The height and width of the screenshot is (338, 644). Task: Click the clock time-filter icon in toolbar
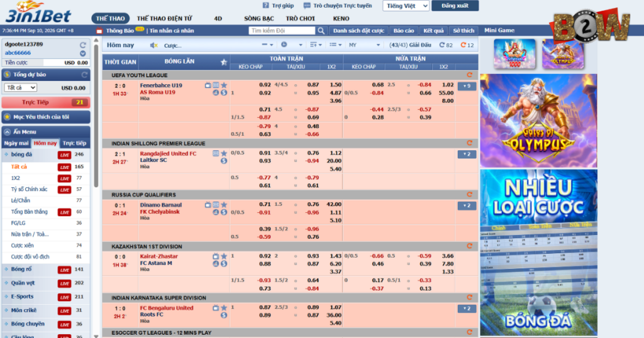284,45
